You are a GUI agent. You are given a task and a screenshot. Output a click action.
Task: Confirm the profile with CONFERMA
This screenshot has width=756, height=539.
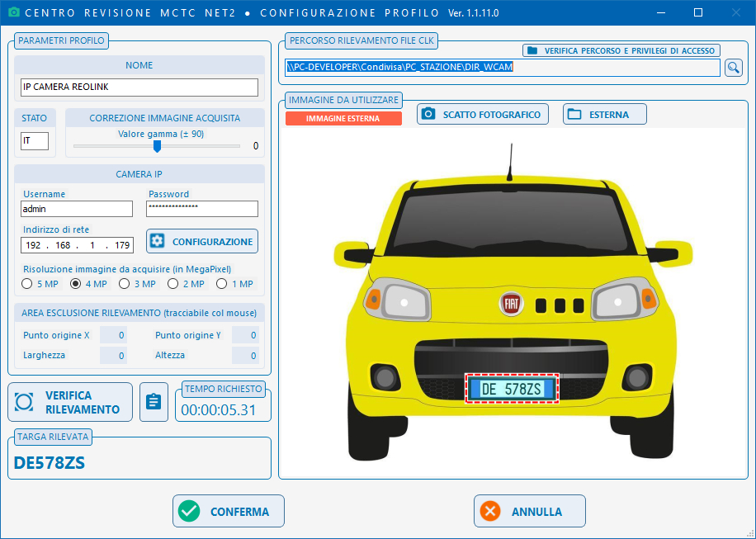(x=229, y=511)
